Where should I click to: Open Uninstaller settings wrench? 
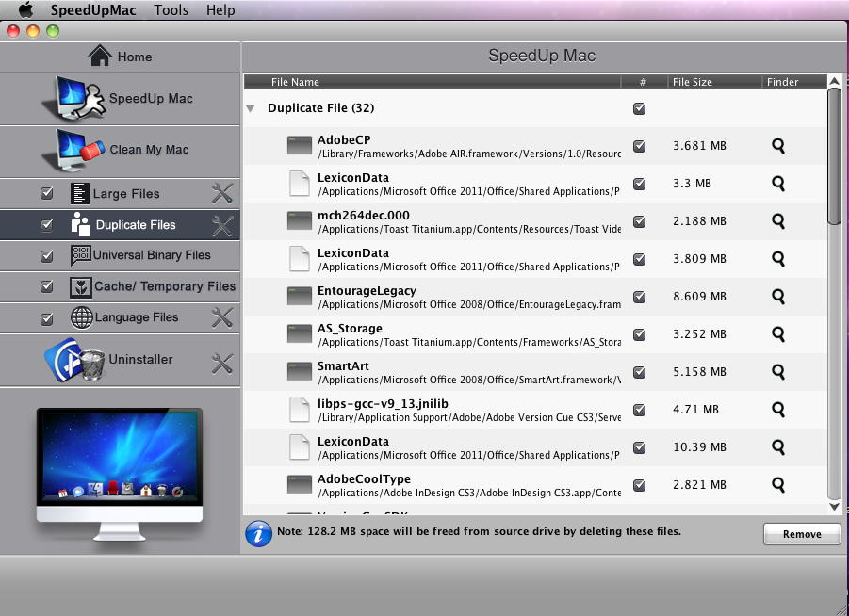[x=222, y=364]
